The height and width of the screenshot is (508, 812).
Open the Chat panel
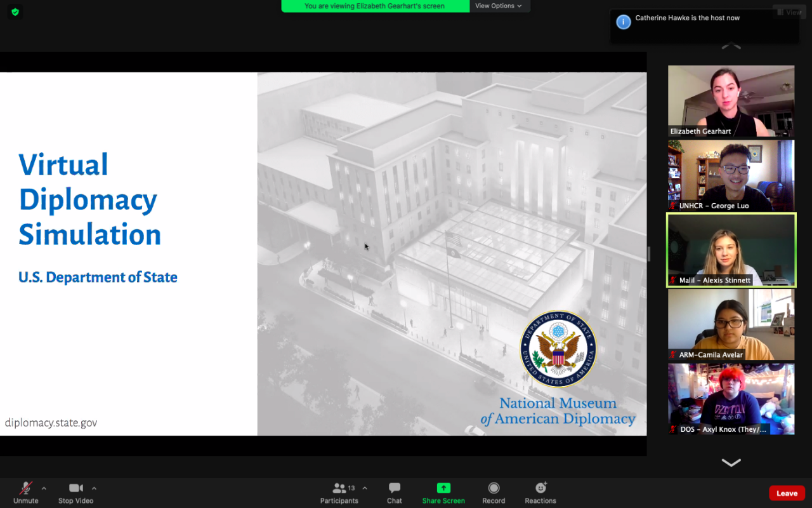coord(395,493)
